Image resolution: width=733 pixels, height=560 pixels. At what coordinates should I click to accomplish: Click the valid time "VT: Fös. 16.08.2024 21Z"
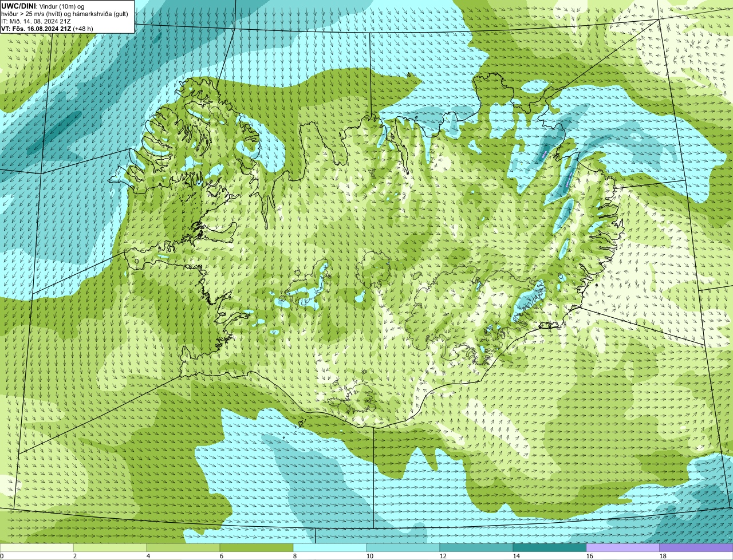pyautogui.click(x=37, y=28)
